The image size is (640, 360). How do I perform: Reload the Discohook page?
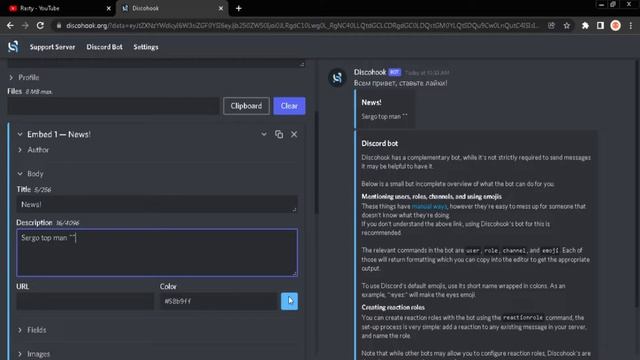point(40,25)
